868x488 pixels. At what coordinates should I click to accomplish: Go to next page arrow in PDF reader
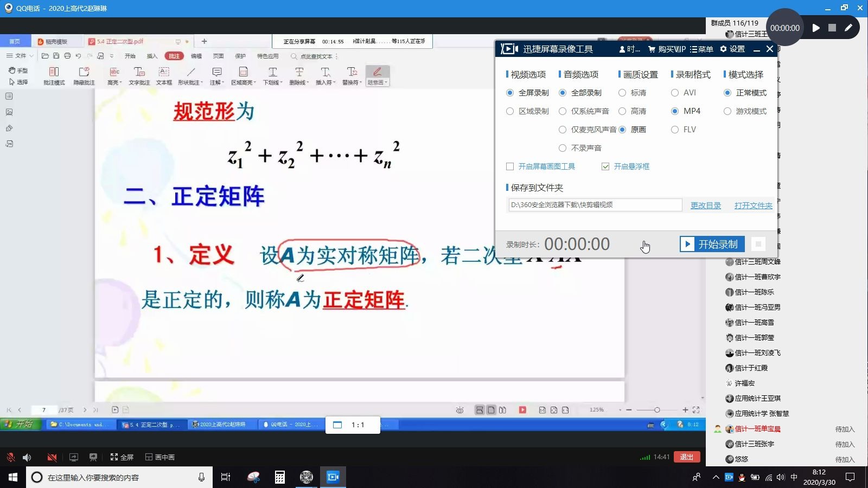(85, 410)
